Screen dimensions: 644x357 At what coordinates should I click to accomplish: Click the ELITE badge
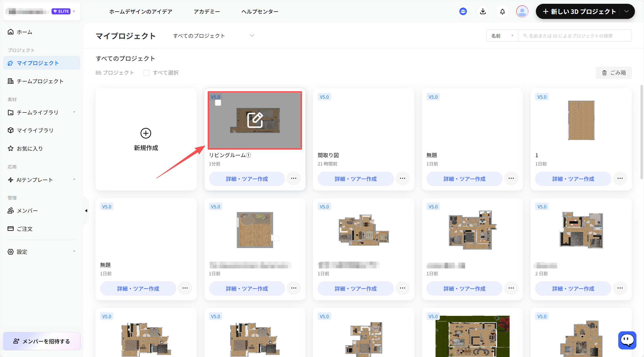61,11
